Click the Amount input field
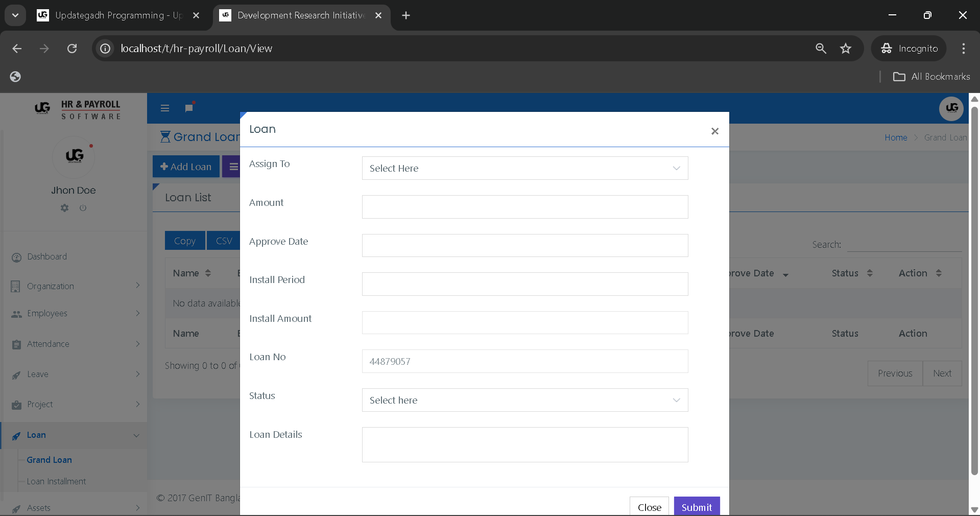Viewport: 980px width, 516px height. point(524,207)
